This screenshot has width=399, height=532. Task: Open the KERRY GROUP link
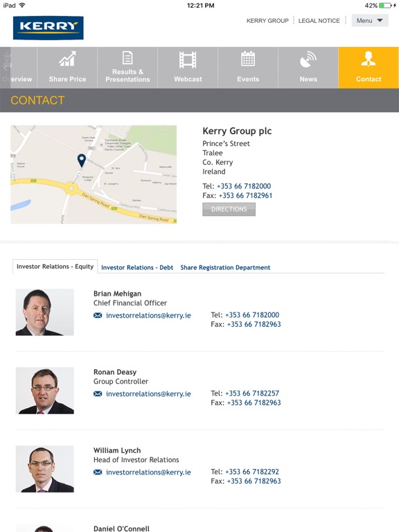pyautogui.click(x=267, y=21)
